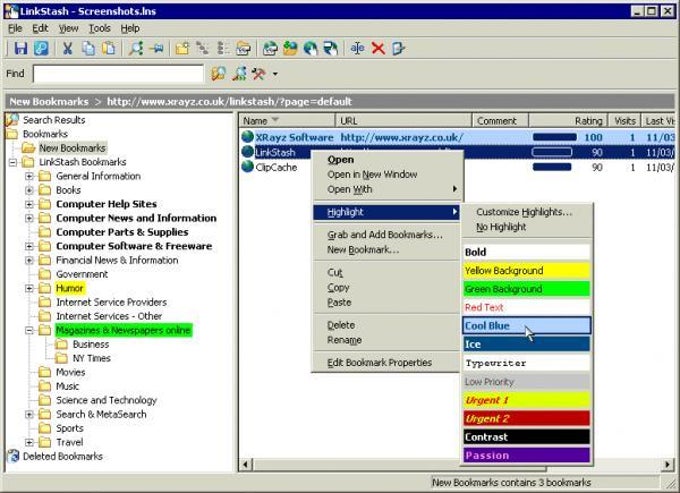This screenshot has width=680, height=493.
Task: Open the dropdown arrow beside hammer icon
Action: tap(275, 74)
